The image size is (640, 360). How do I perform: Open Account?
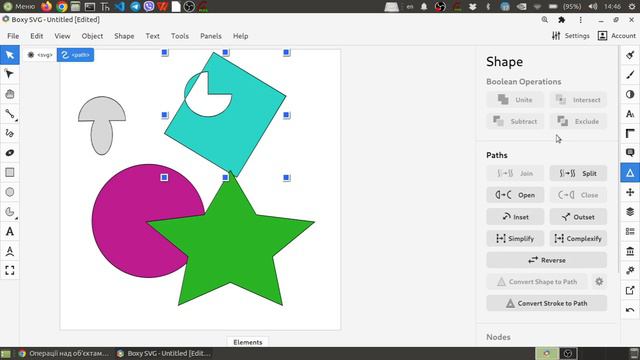coord(617,36)
